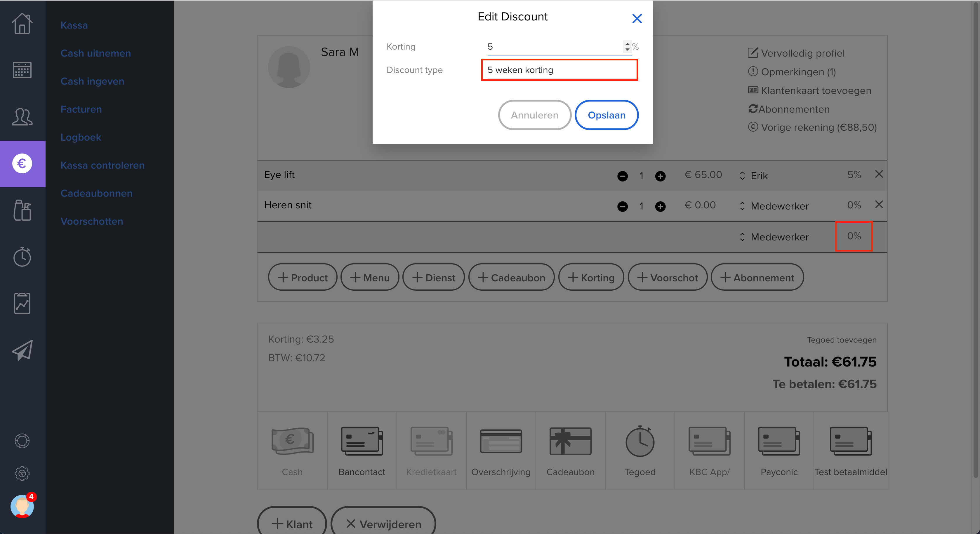Open Abonnementen link
The height and width of the screenshot is (534, 980).
(x=789, y=109)
